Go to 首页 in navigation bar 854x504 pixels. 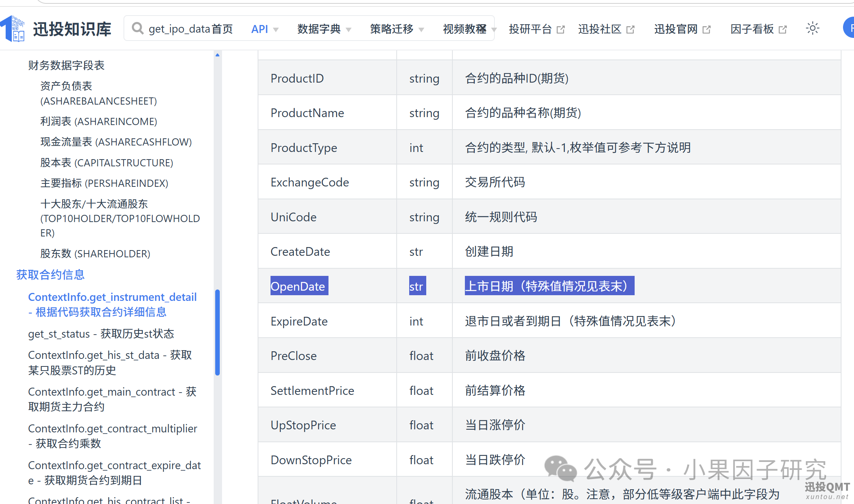coord(222,29)
